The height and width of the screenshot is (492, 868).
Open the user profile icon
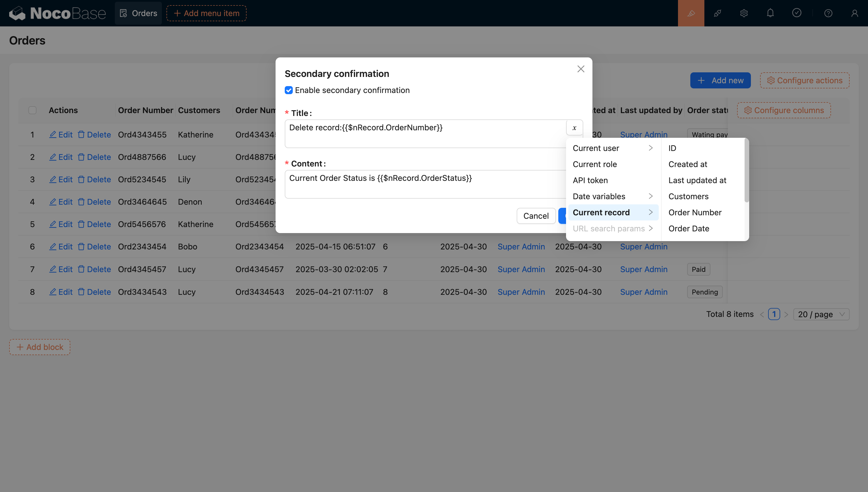[x=855, y=13]
